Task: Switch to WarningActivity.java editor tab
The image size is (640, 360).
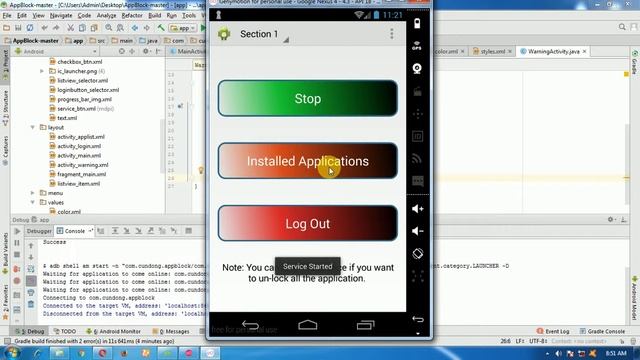Action: tap(553, 51)
